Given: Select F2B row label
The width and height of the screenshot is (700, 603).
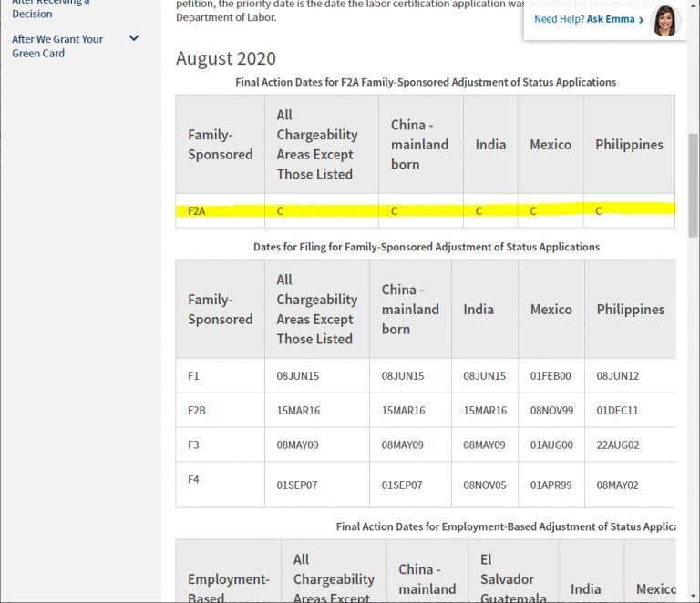Looking at the screenshot, I should coord(197,410).
